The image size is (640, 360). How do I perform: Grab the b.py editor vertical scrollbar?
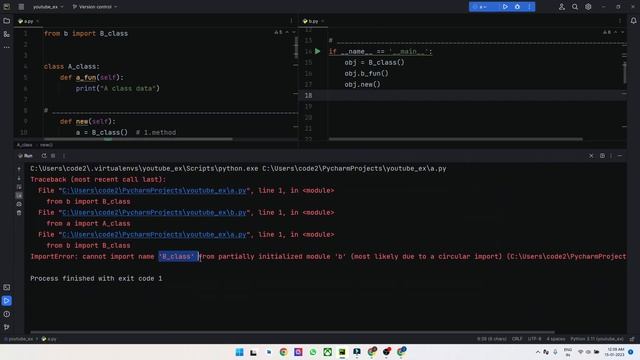click(624, 73)
